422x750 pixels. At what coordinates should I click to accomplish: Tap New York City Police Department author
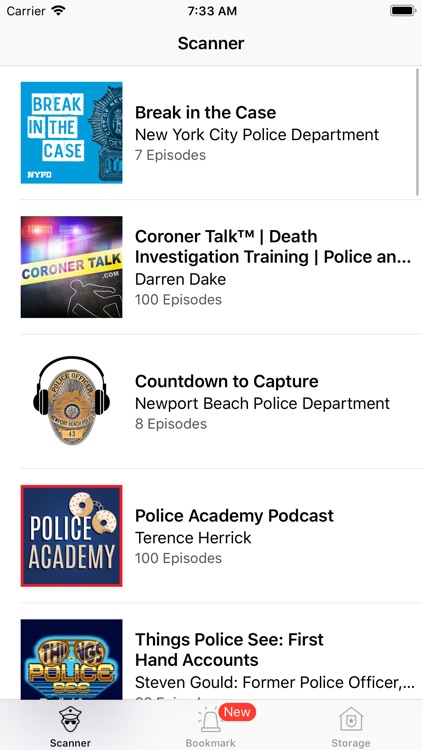(x=257, y=134)
